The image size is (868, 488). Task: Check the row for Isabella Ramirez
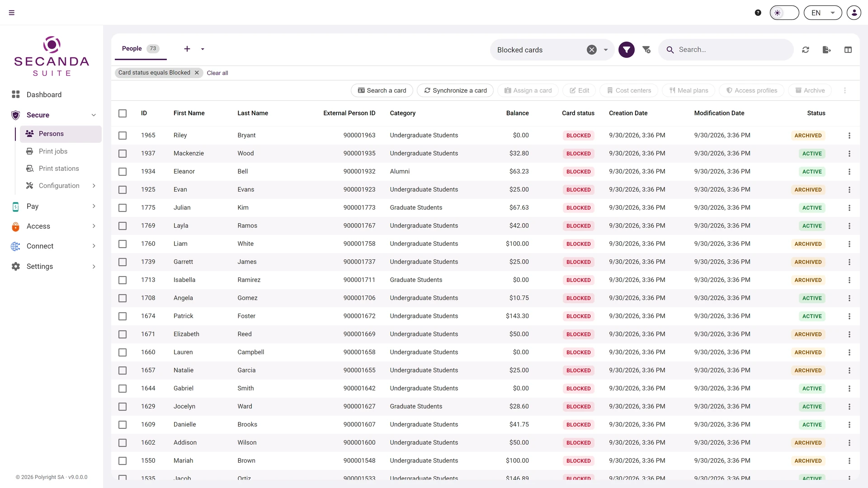(x=123, y=280)
